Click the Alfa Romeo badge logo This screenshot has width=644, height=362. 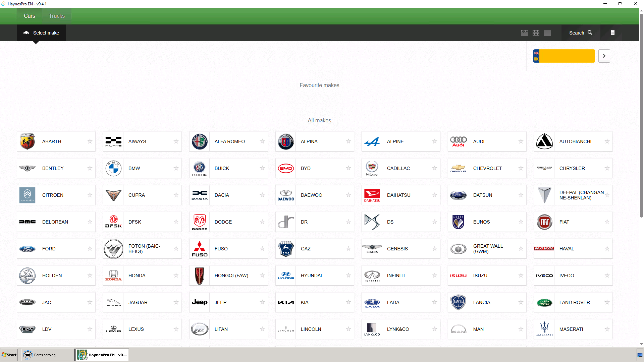tap(200, 141)
